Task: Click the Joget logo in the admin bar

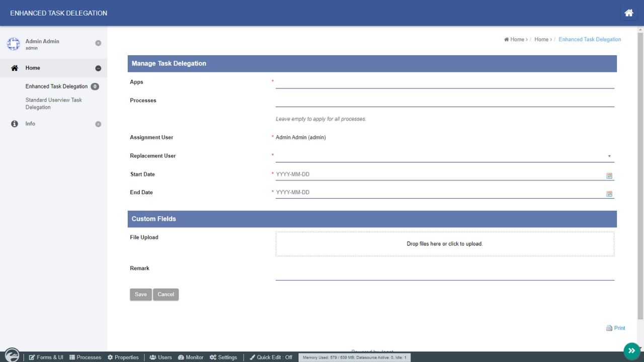Action: click(x=12, y=356)
